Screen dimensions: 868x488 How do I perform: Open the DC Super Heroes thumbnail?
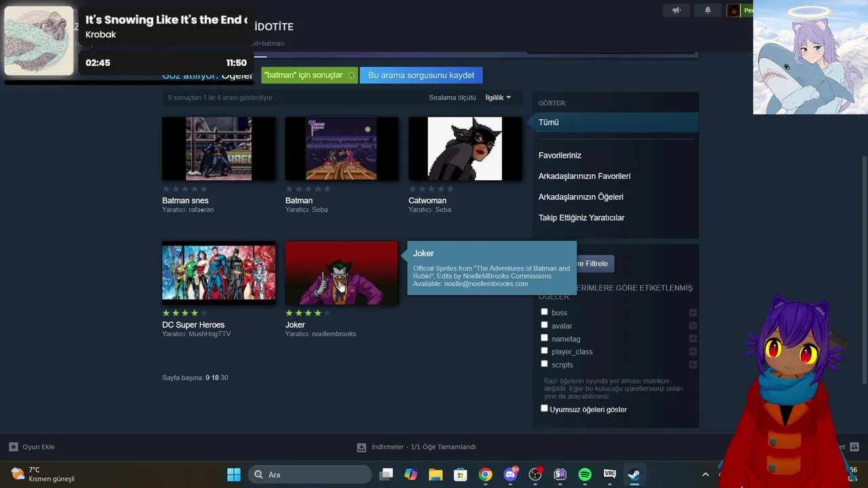219,272
